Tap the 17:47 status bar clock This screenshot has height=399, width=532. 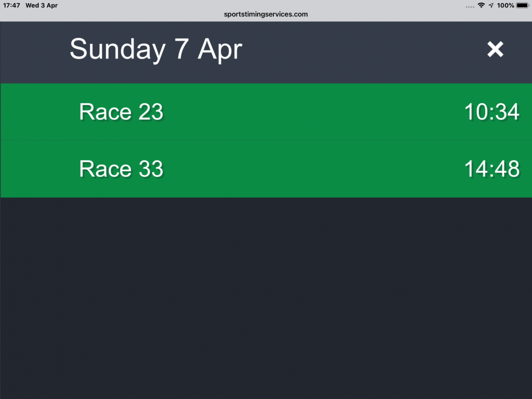[x=12, y=5]
